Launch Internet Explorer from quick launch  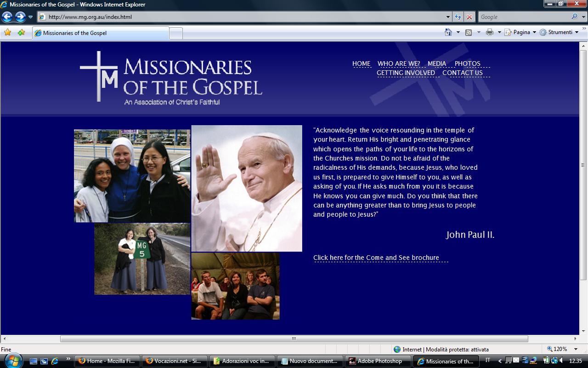55,361
